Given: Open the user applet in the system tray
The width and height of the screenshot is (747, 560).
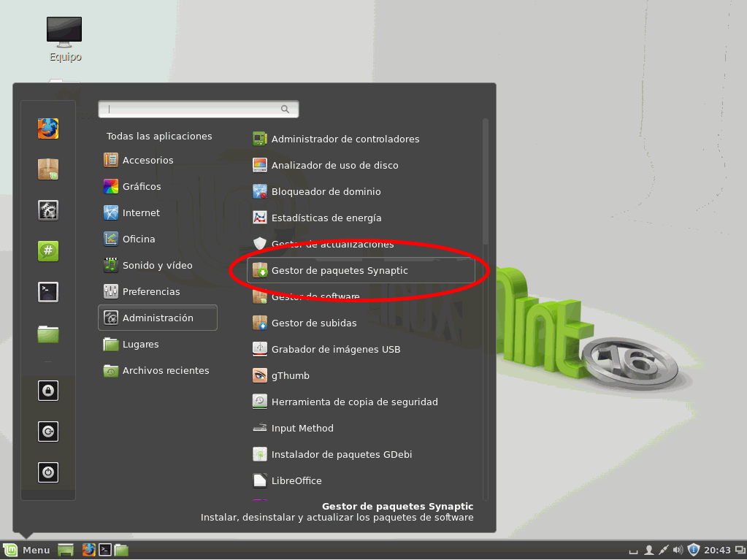Looking at the screenshot, I should [x=649, y=549].
